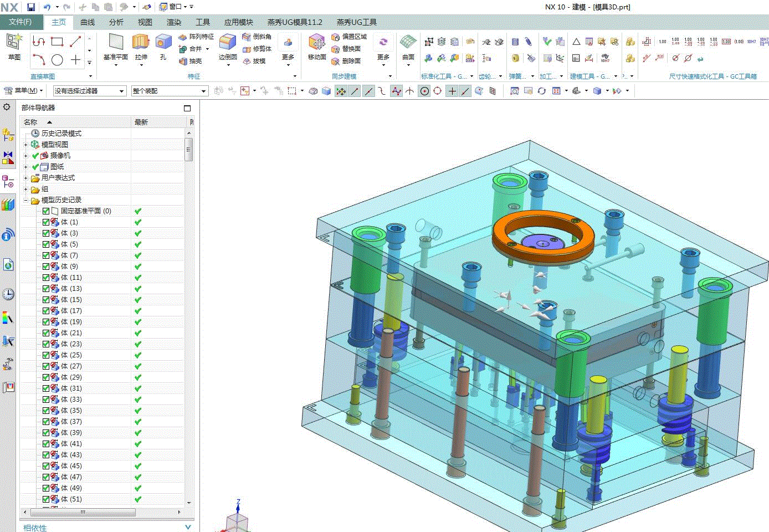Click the boxed 1.00 dimension format icon

coord(726,42)
